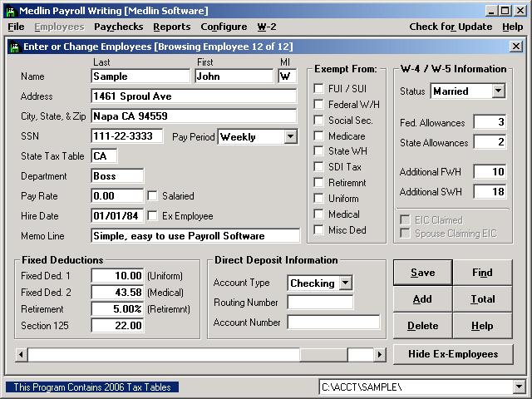
Task: Click the 2006 Tax Tables status text
Action: tap(92, 387)
